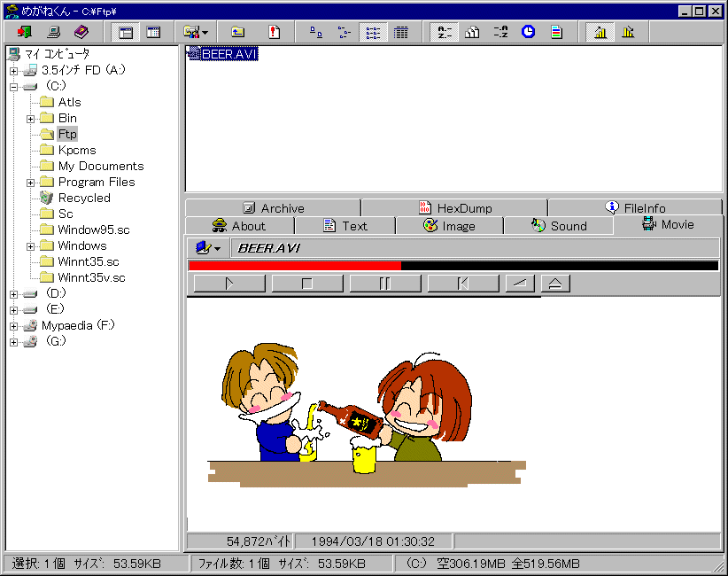Screen dimensions: 728x576
Task: Click the computer icon in toolbar
Action: pyautogui.click(x=53, y=32)
